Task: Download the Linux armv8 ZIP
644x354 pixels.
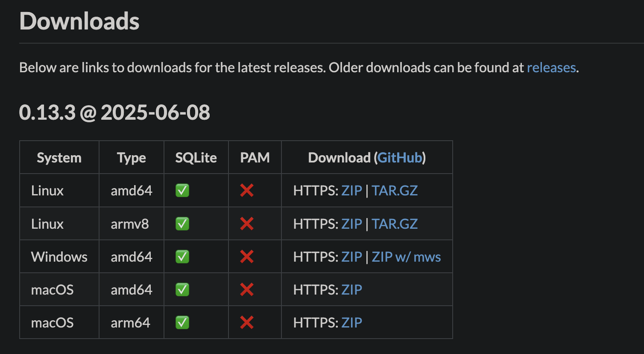Action: pos(351,224)
